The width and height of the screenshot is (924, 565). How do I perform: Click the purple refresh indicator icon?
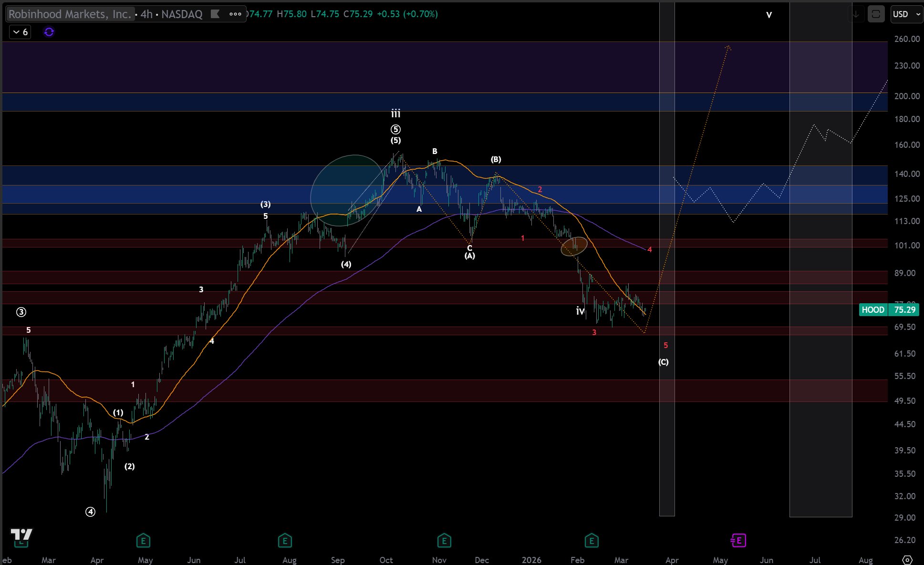pos(49,32)
